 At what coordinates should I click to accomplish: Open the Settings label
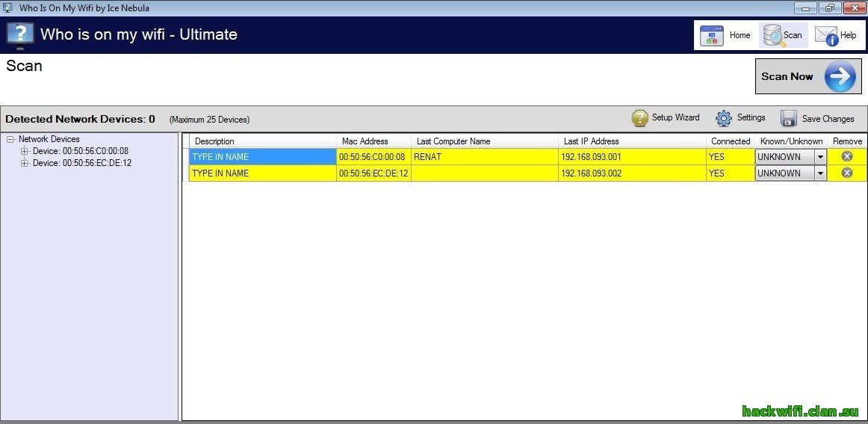tap(751, 117)
